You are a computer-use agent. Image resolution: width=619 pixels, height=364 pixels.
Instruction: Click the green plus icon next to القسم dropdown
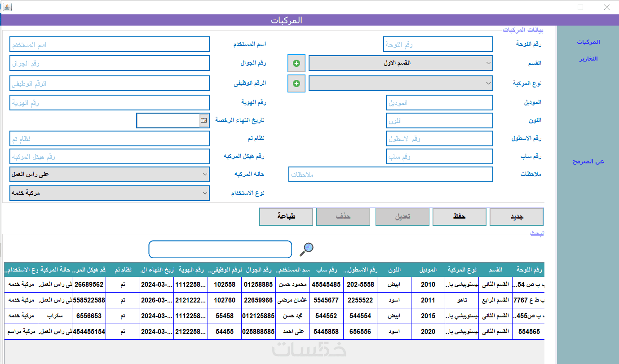coord(296,63)
